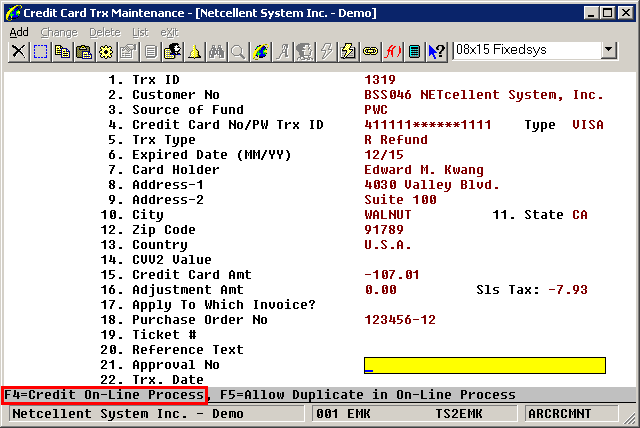This screenshot has height=428, width=640.
Task: Click card number 411111******1111
Action: [x=428, y=125]
